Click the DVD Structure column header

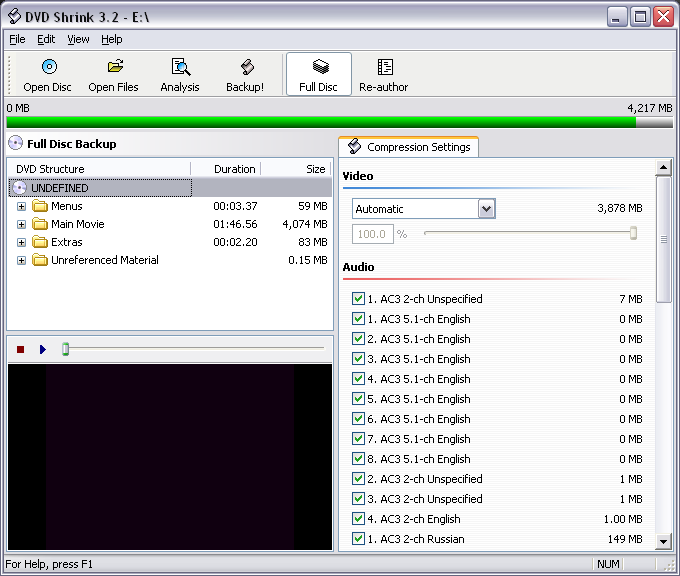coord(99,169)
